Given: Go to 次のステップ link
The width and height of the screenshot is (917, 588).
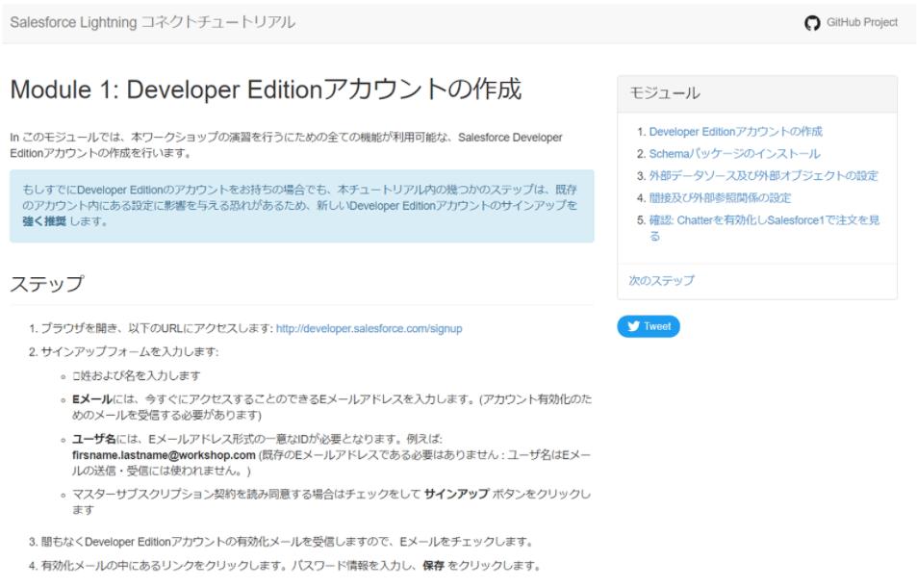Looking at the screenshot, I should tap(661, 280).
